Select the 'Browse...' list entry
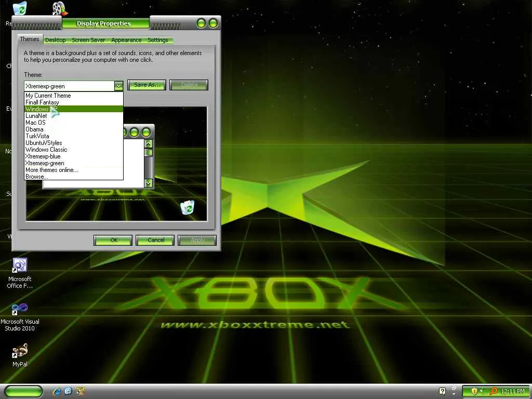The height and width of the screenshot is (399, 532). pos(74,177)
